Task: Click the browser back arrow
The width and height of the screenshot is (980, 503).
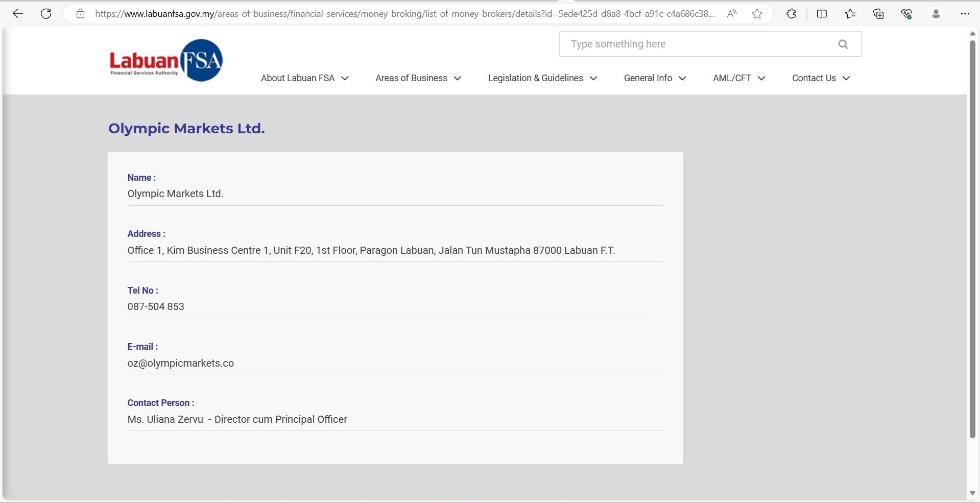Action: [x=17, y=14]
